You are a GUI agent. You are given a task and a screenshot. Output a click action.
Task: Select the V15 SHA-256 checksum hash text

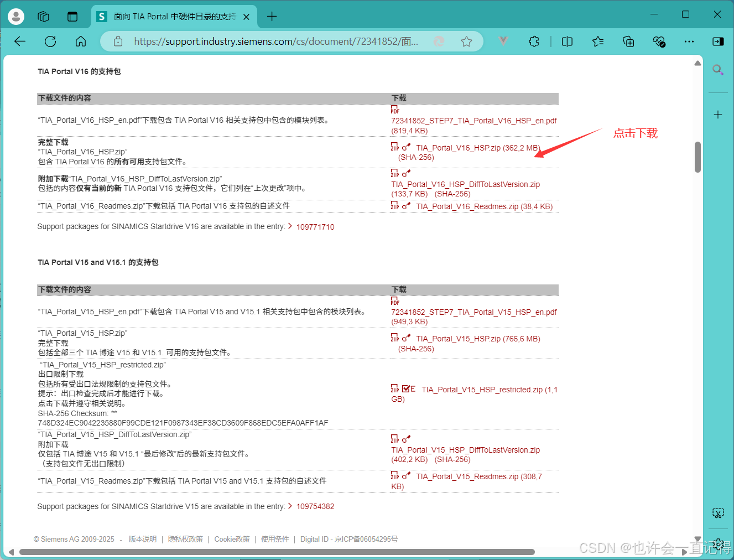(183, 423)
